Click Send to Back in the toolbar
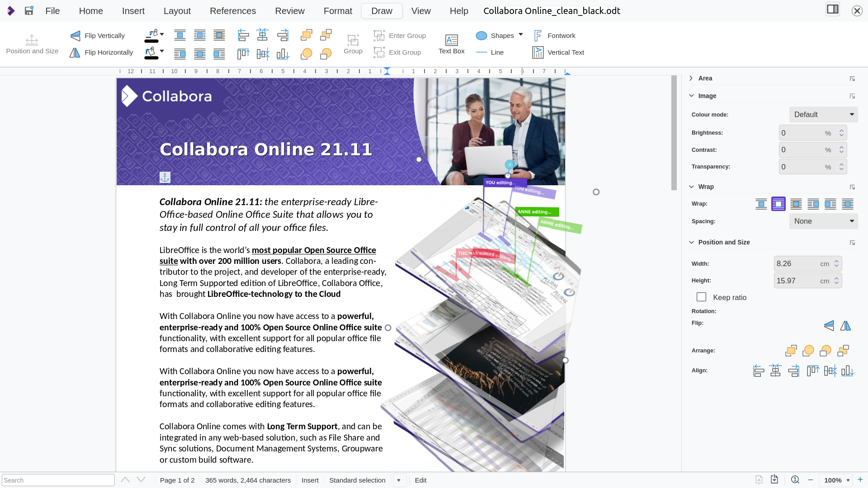This screenshot has height=488, width=868. pos(326,35)
